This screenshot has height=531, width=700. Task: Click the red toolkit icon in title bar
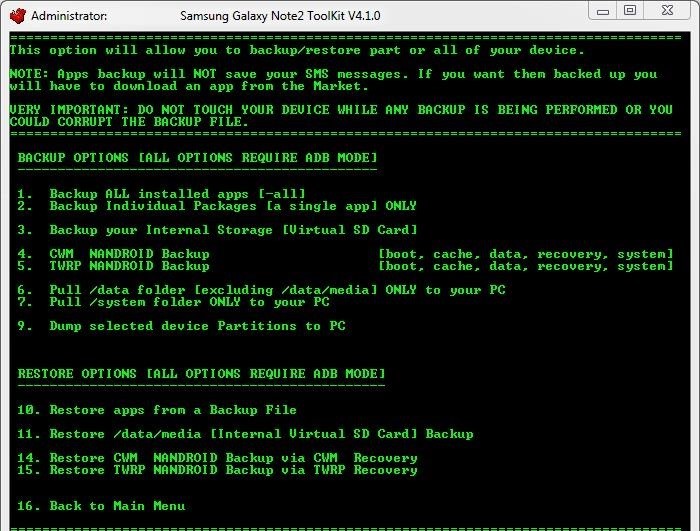point(18,16)
